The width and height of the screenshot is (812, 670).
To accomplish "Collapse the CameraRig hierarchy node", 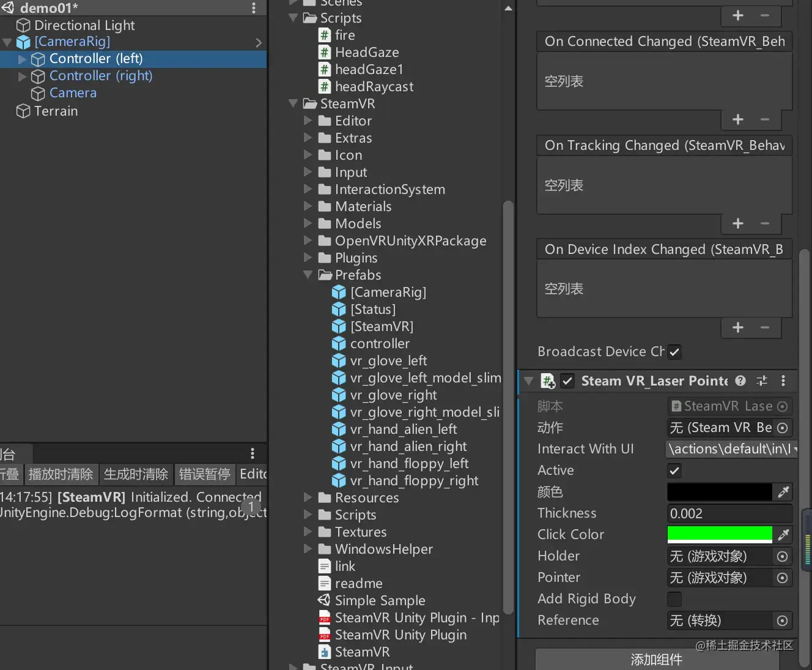I will (x=7, y=42).
